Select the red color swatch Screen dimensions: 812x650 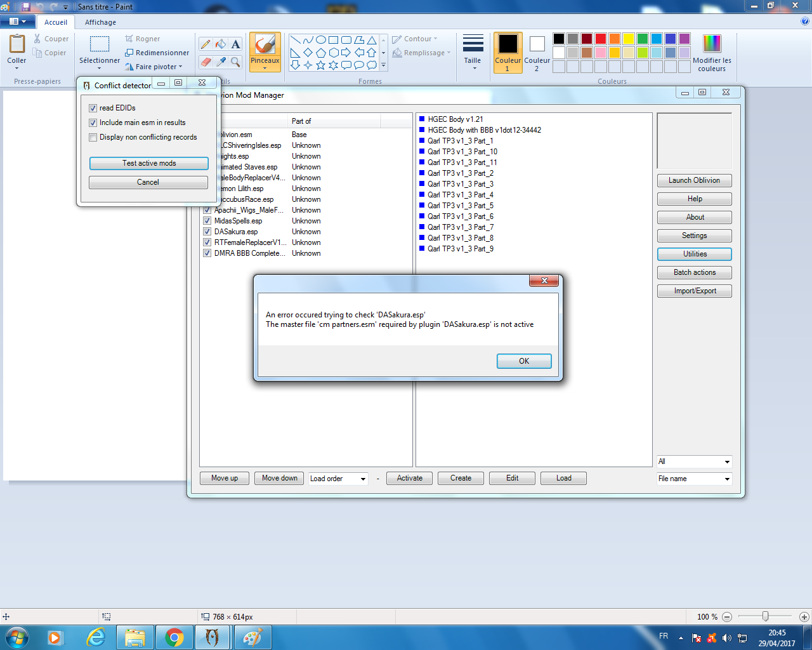point(600,39)
